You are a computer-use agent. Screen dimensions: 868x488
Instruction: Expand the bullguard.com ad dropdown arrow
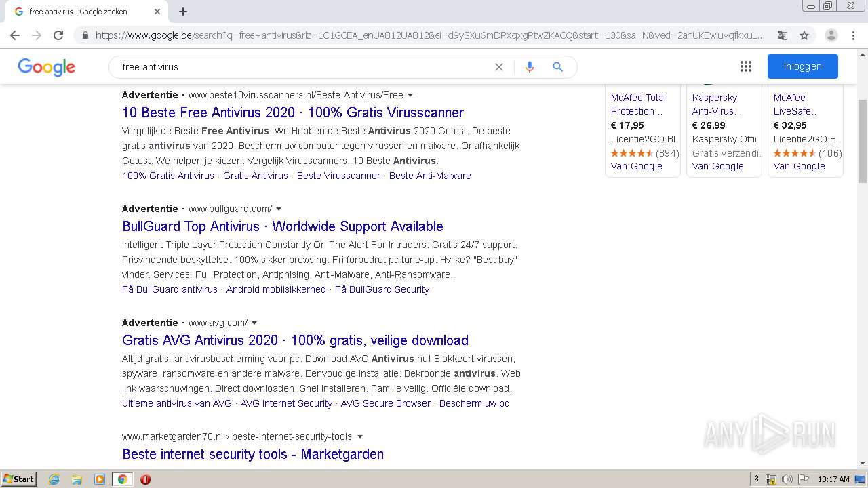(279, 209)
